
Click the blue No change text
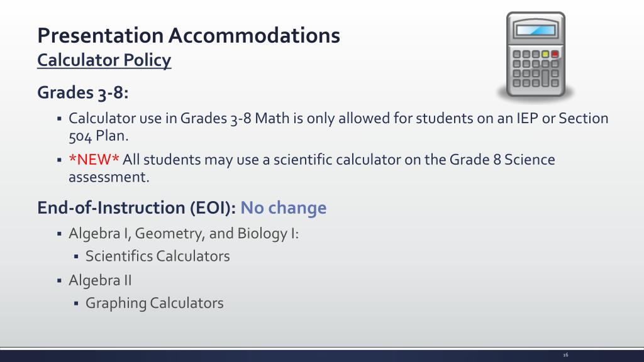(x=284, y=207)
